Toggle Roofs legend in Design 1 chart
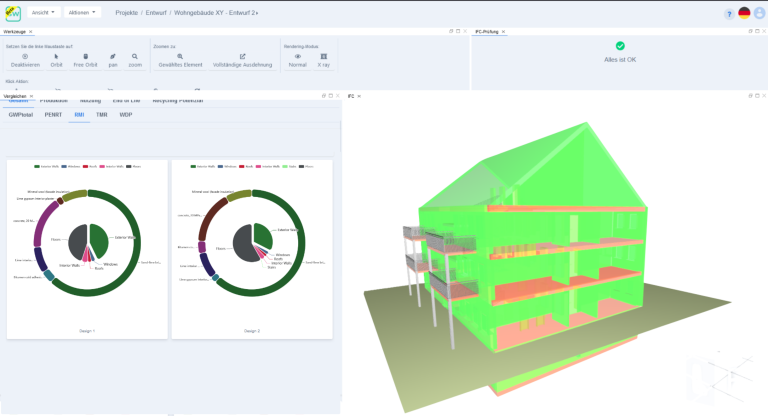 (90, 167)
